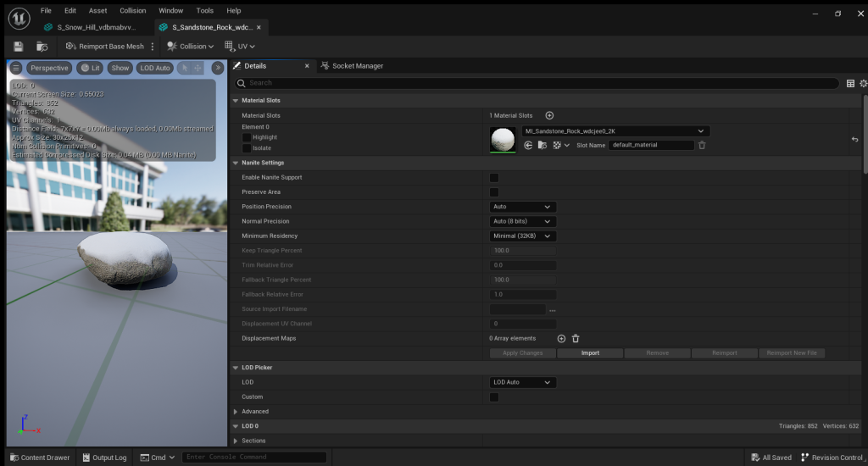Toggle Custom checkbox in LOD Picker
The image size is (868, 466).
coord(494,397)
